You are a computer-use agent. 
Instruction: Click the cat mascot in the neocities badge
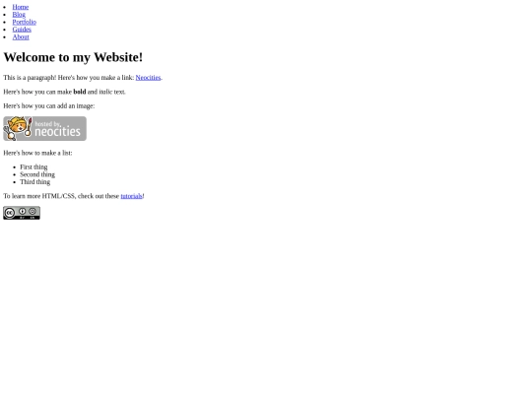pos(18,128)
